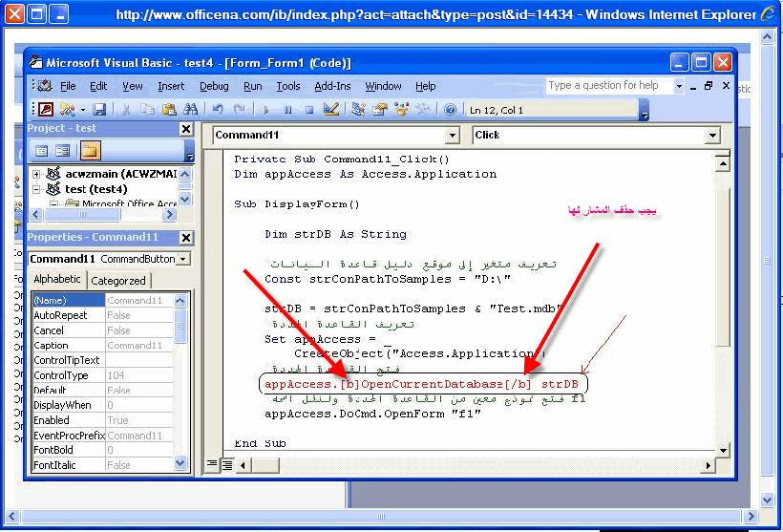Open the Click procedure dropdown above code
The height and width of the screenshot is (532, 783).
tap(712, 135)
